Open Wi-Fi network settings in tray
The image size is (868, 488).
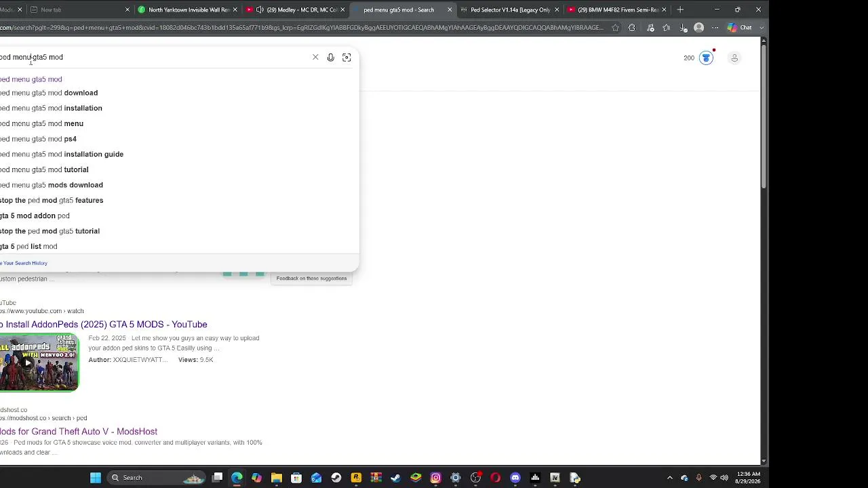coord(713,478)
